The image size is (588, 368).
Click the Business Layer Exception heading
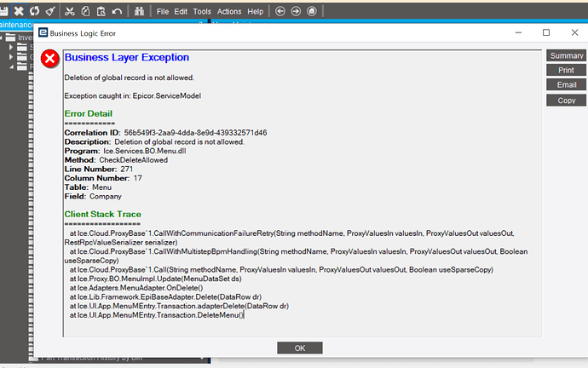[x=127, y=57]
